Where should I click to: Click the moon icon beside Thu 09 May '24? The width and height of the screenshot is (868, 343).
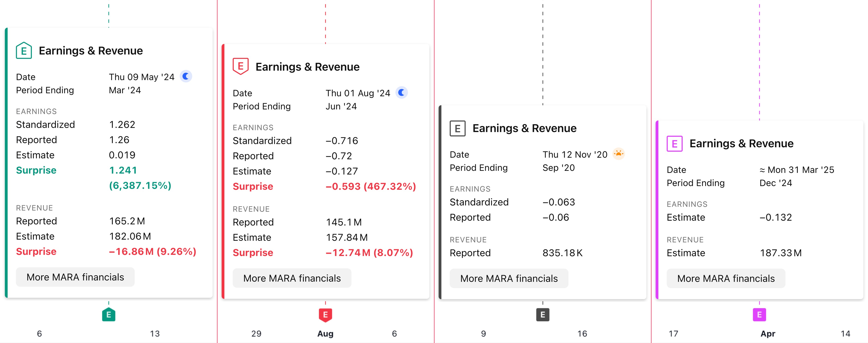click(186, 76)
